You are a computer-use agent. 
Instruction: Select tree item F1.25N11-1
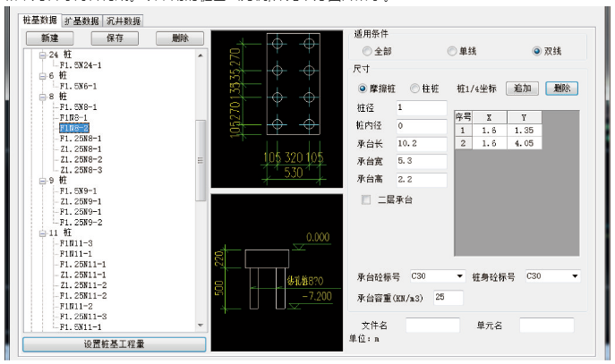click(82, 265)
